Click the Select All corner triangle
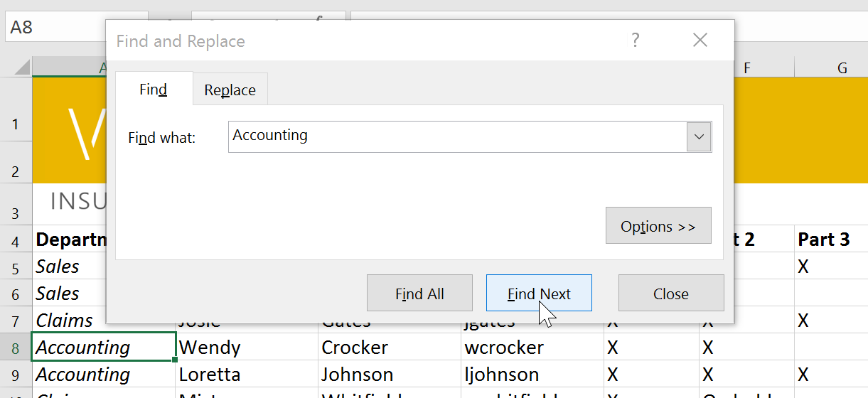The height and width of the screenshot is (398, 868). 22,68
